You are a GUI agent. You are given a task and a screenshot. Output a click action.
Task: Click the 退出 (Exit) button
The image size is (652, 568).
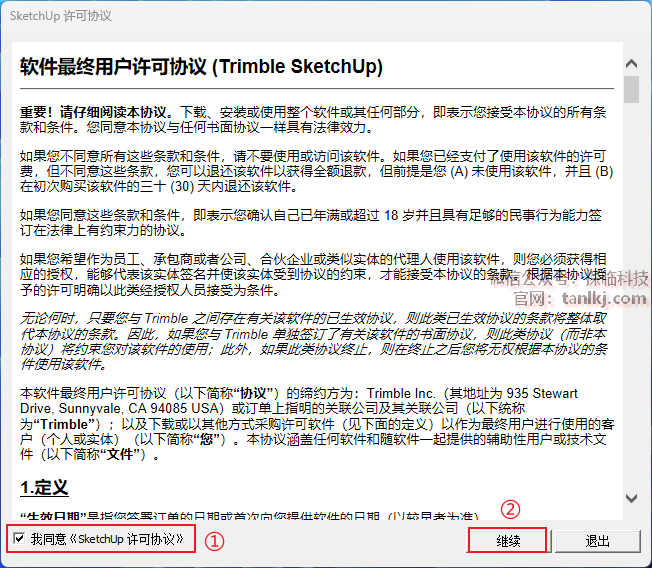pos(598,541)
